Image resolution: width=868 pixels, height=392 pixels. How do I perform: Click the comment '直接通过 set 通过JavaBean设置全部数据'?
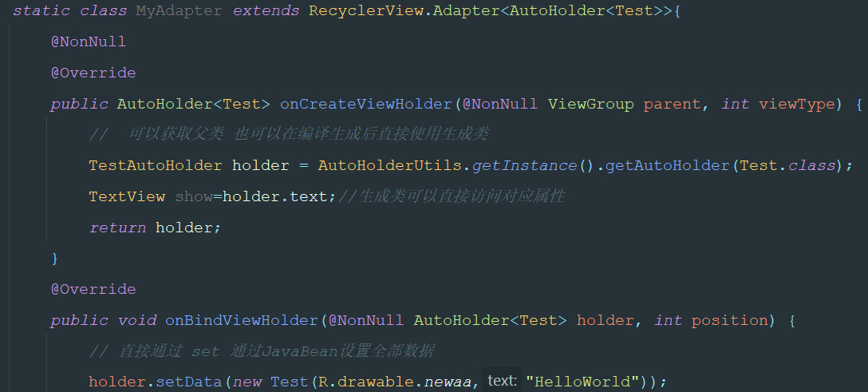[x=276, y=350]
